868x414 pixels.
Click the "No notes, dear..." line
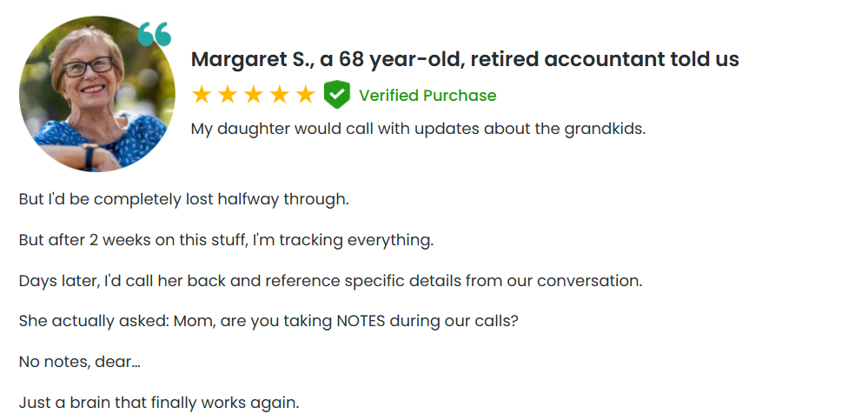click(x=80, y=361)
